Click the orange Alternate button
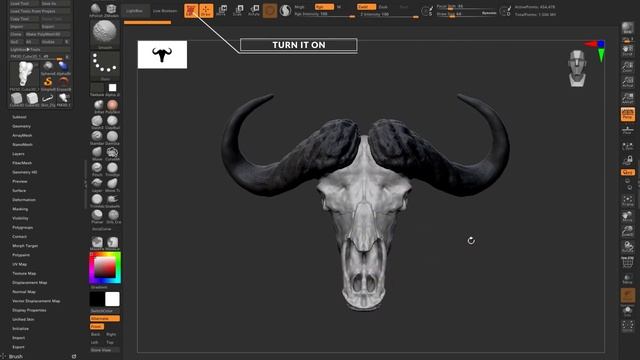640x360 pixels. click(105, 318)
